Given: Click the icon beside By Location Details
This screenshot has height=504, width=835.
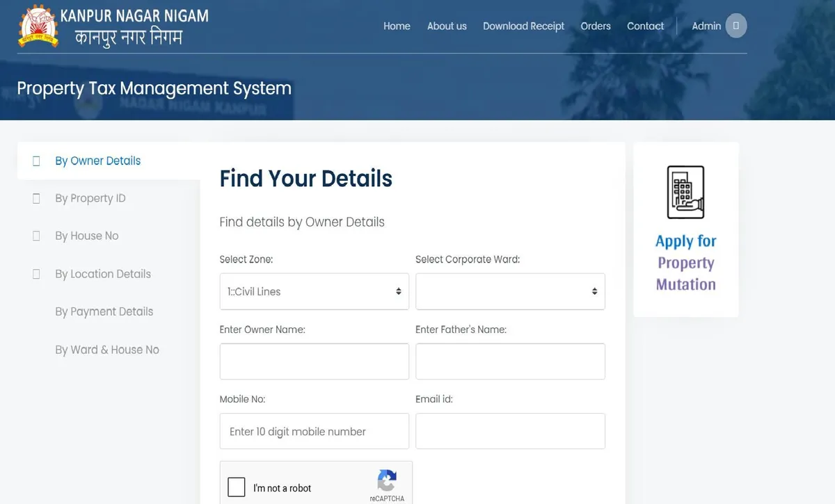Looking at the screenshot, I should (37, 275).
